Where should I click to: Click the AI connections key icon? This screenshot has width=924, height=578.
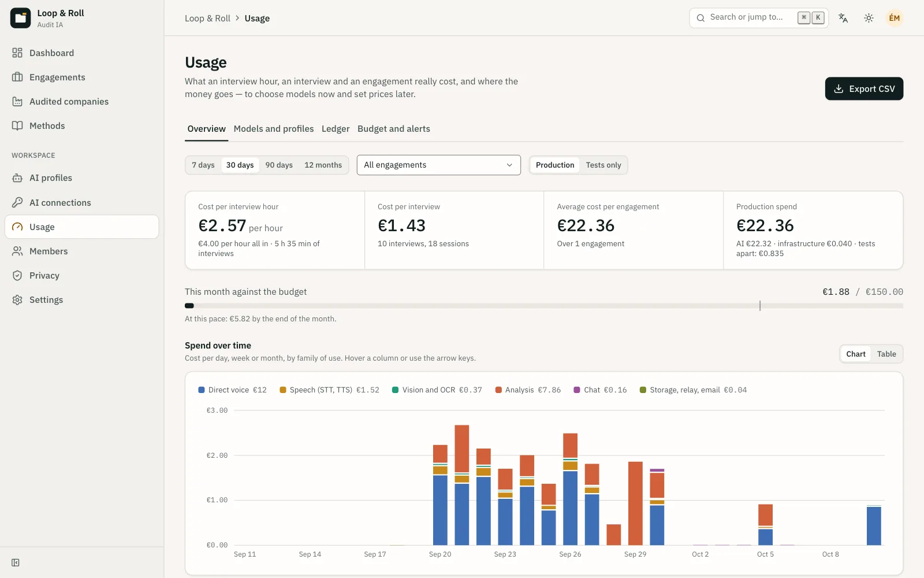tap(17, 202)
